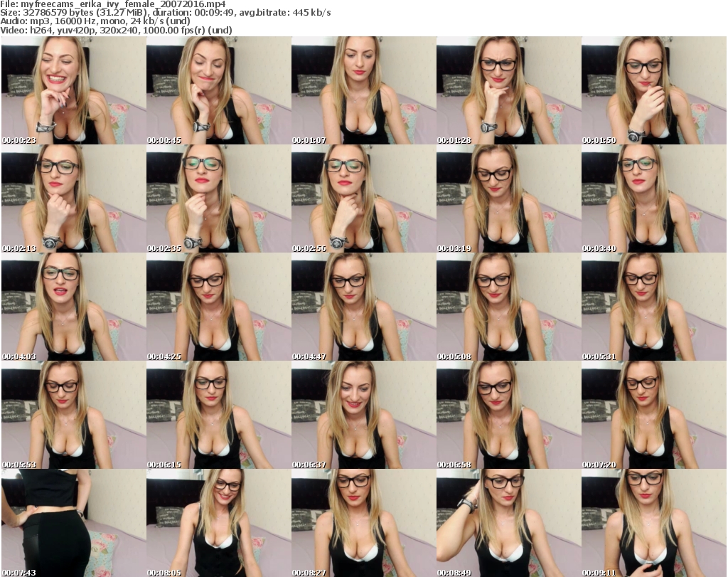This screenshot has height=577, width=728.
Task: Select the frame at 00:08:05
Action: click(x=219, y=523)
